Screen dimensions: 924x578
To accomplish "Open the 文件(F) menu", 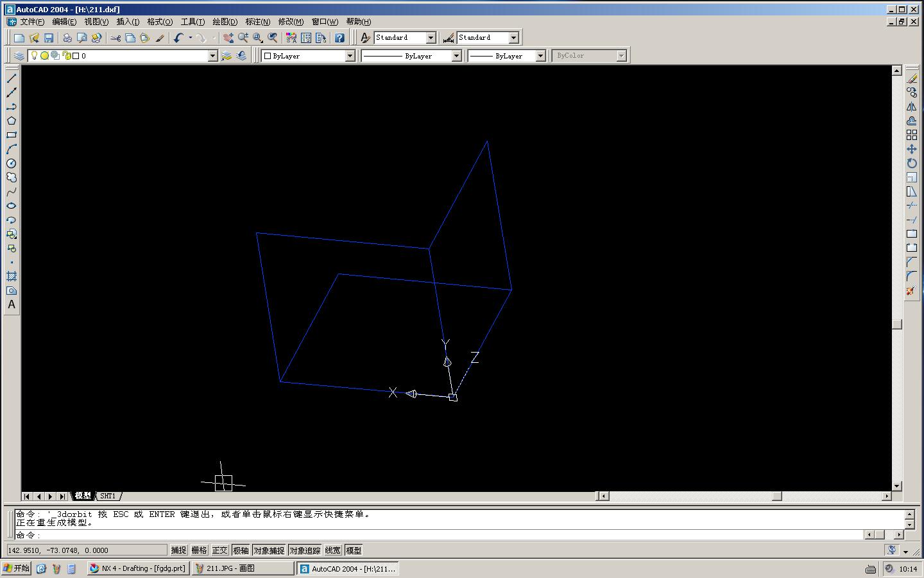I will 32,22.
